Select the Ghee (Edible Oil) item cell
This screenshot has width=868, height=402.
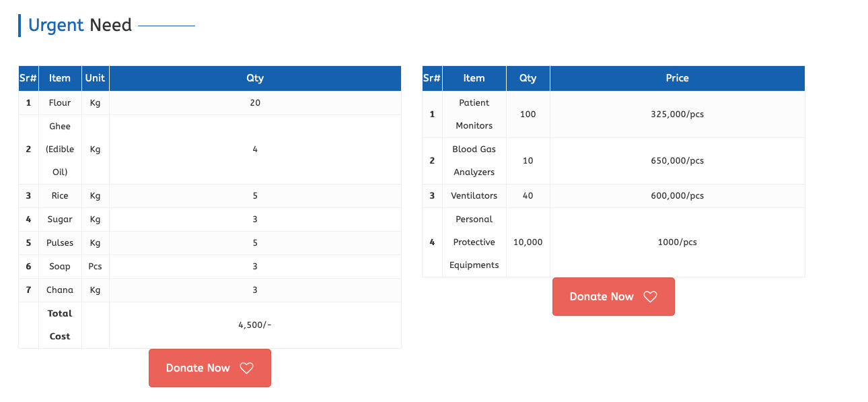60,149
